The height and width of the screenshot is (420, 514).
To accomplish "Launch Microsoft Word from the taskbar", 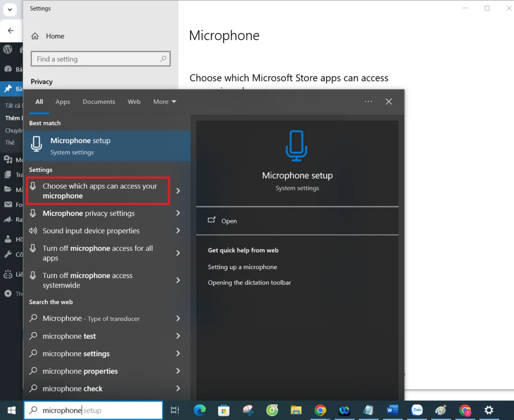I will (x=393, y=410).
